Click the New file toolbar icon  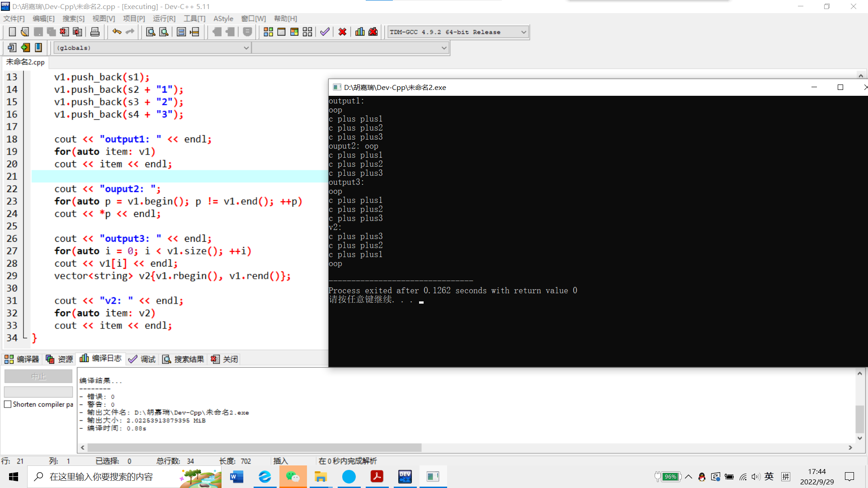pyautogui.click(x=12, y=32)
